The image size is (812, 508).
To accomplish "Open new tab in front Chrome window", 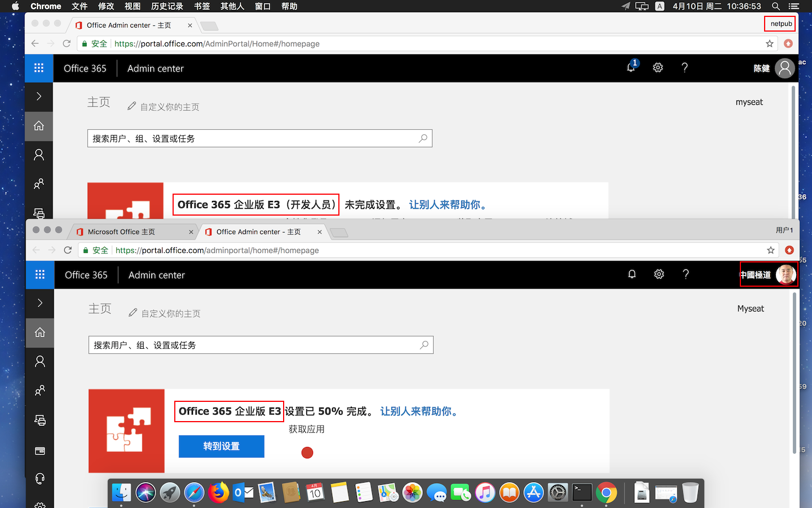I will pos(339,233).
